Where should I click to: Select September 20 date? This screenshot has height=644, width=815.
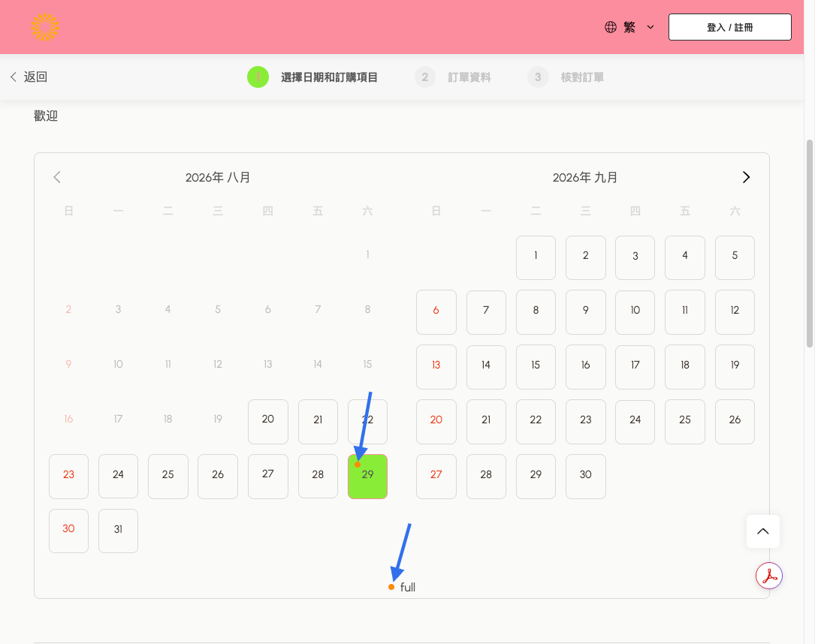click(x=436, y=422)
